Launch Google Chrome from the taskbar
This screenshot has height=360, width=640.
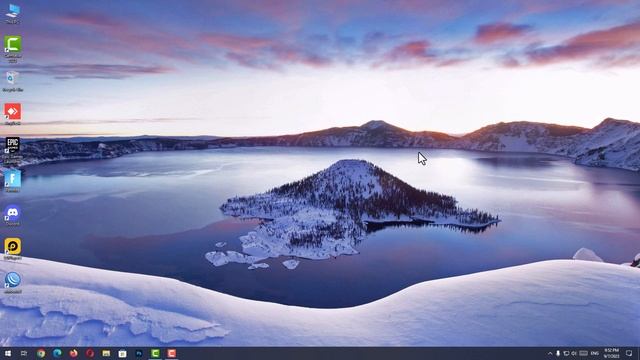coord(41,353)
